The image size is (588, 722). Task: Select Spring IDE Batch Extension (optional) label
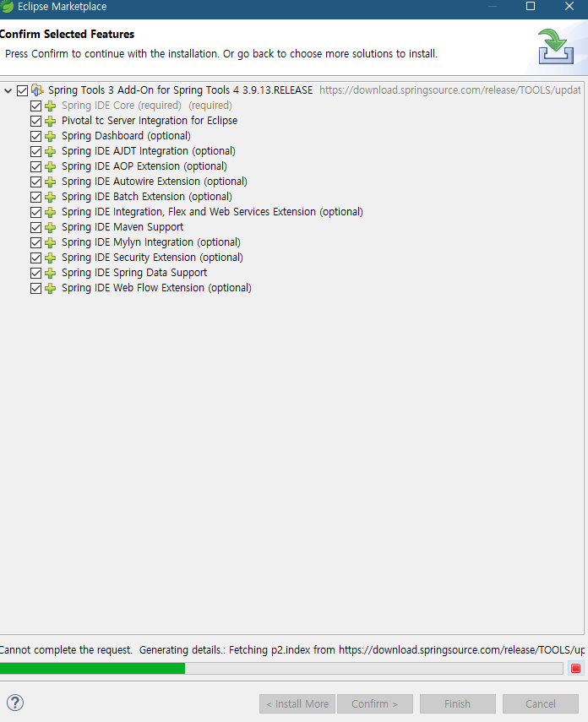pyautogui.click(x=147, y=197)
